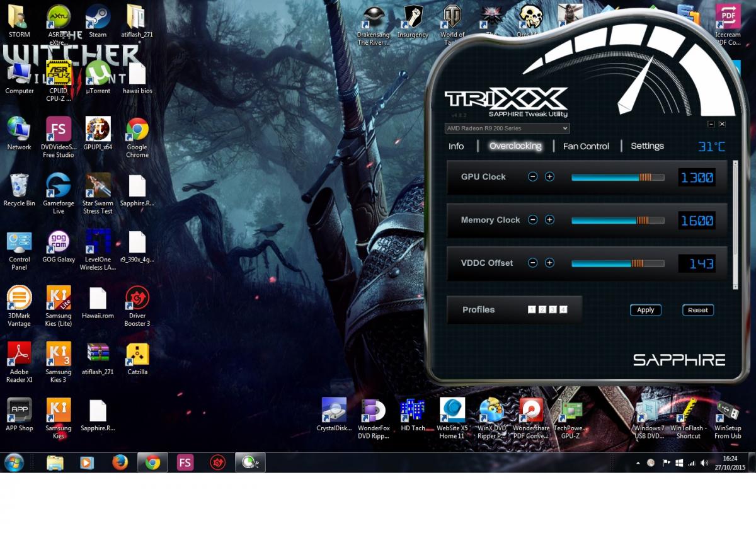
Task: Open the Action Center flag icon
Action: (666, 463)
